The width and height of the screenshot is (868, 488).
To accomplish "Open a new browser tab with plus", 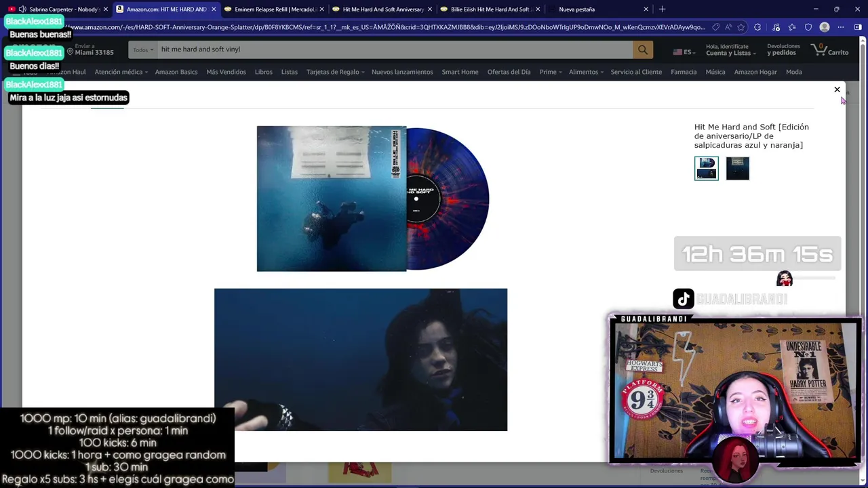I will click(x=662, y=9).
